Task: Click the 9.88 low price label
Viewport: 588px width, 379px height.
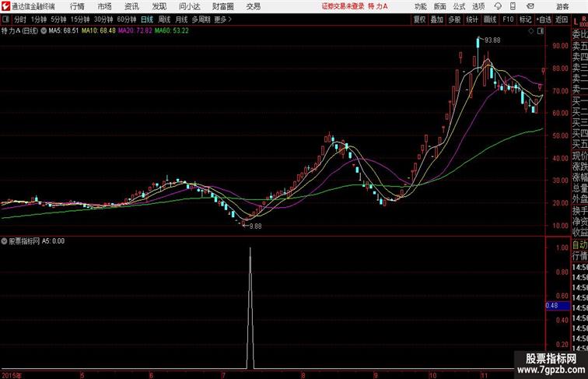Action: [256, 226]
